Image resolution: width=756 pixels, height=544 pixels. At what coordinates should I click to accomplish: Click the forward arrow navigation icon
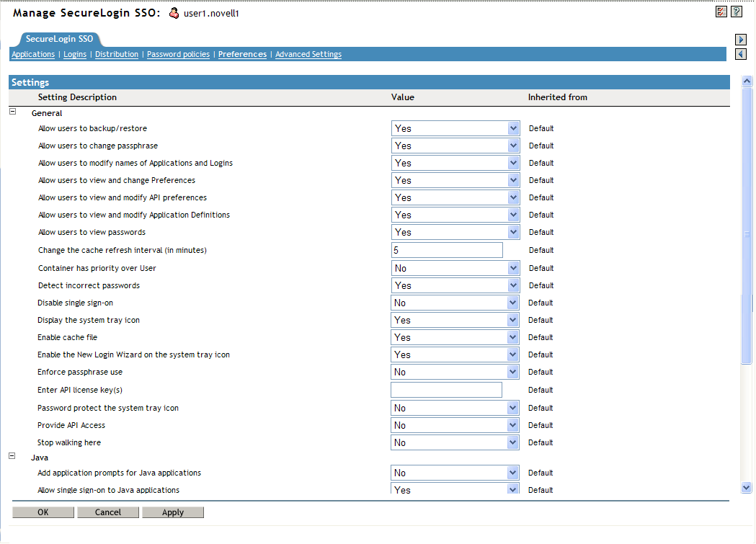[741, 40]
